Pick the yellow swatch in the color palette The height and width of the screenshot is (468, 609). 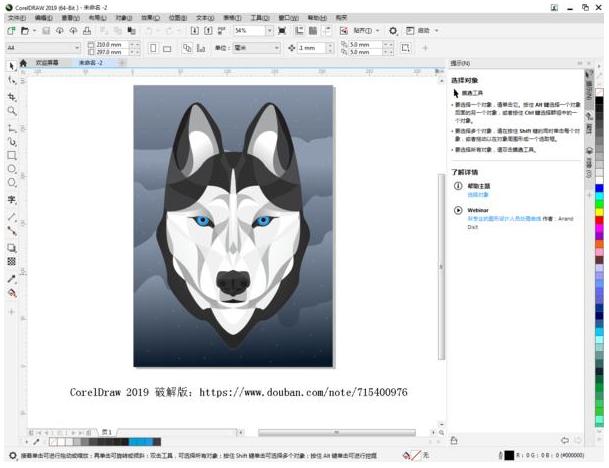599,212
